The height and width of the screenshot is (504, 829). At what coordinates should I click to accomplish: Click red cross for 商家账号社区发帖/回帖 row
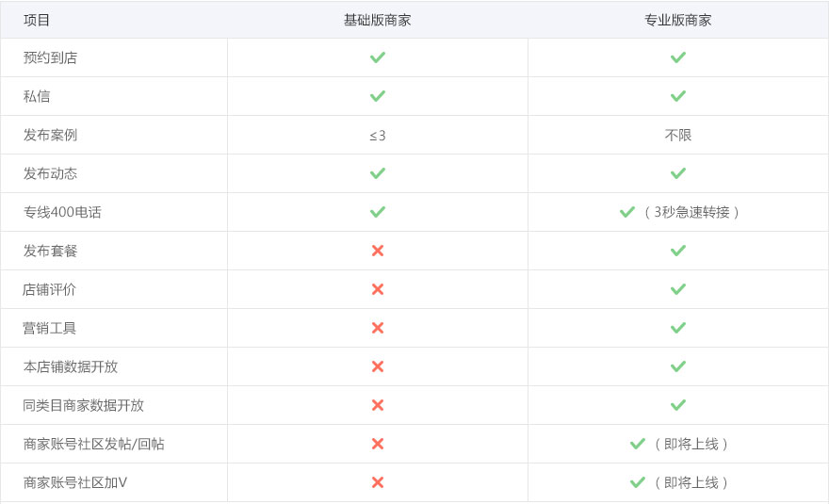pyautogui.click(x=378, y=444)
